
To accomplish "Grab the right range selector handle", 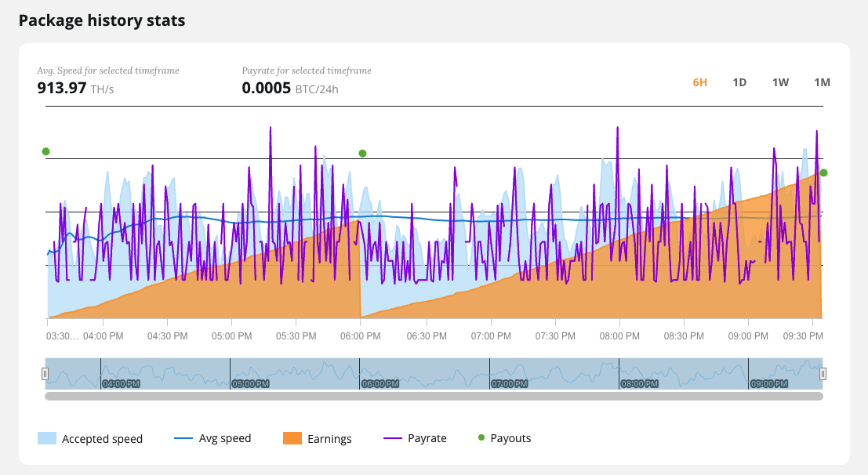I will [x=823, y=374].
